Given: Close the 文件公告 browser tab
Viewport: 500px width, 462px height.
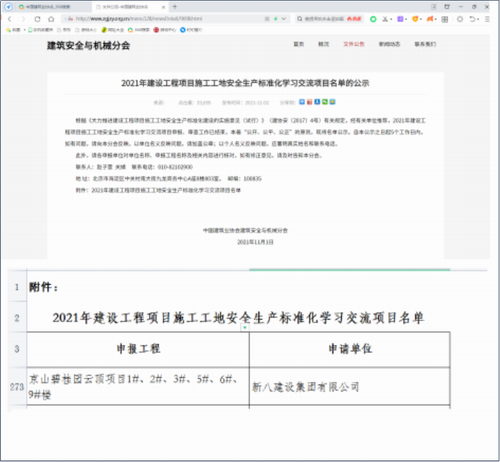Looking at the screenshot, I should [x=163, y=7].
